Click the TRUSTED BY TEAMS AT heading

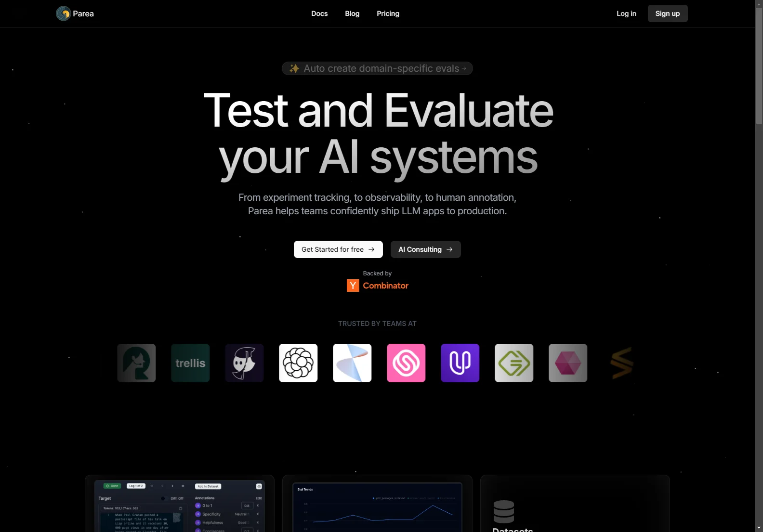(377, 324)
